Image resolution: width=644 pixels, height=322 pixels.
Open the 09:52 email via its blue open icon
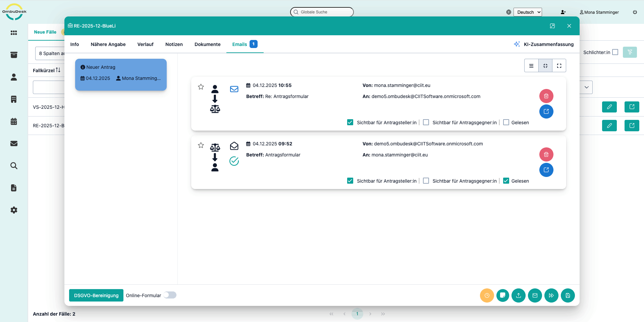(546, 170)
